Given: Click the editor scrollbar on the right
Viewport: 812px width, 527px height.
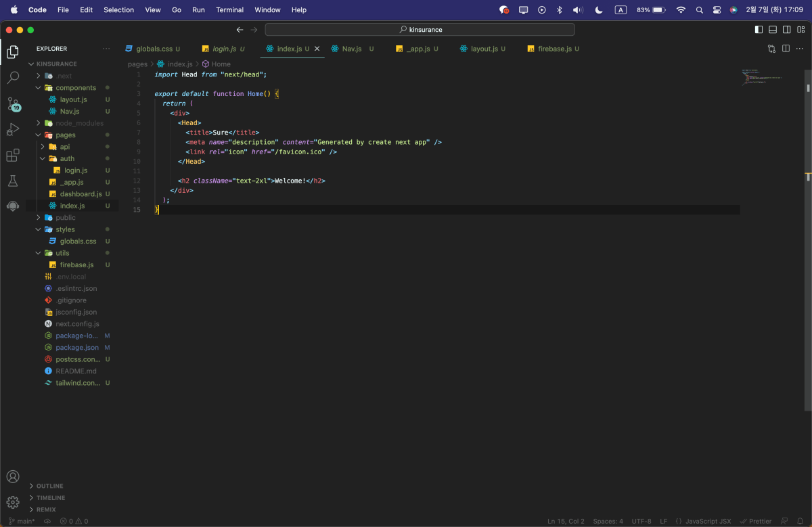Looking at the screenshot, I should [x=807, y=88].
